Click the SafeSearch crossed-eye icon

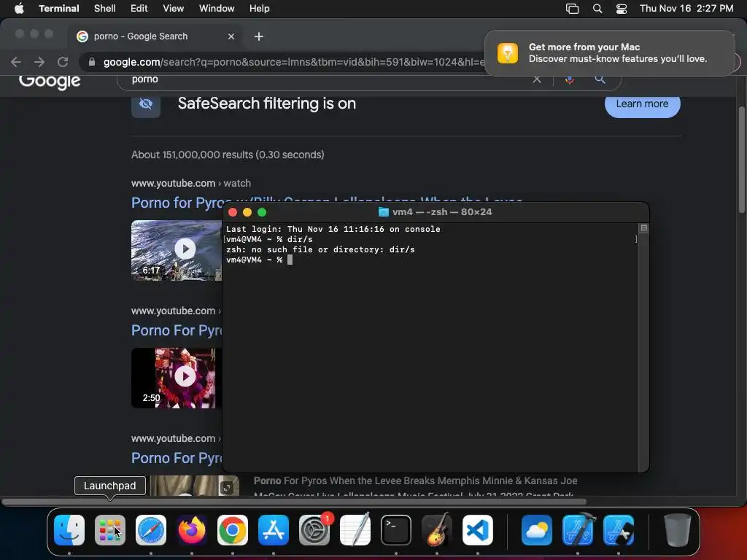(146, 104)
